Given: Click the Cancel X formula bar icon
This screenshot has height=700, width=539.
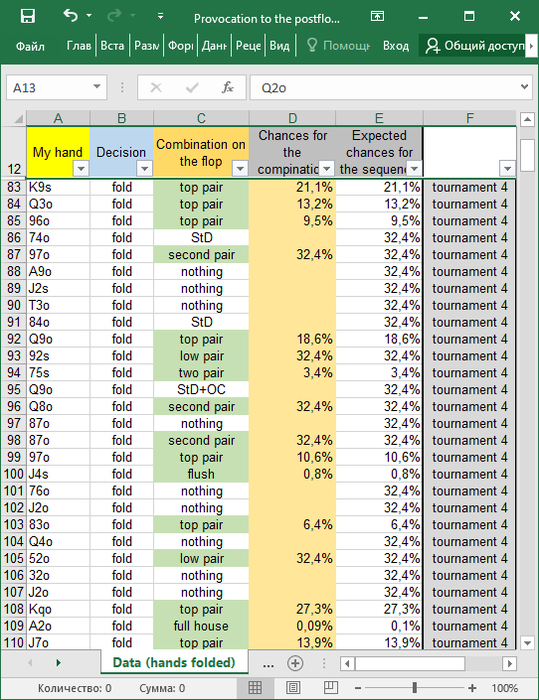Looking at the screenshot, I should coord(156,88).
